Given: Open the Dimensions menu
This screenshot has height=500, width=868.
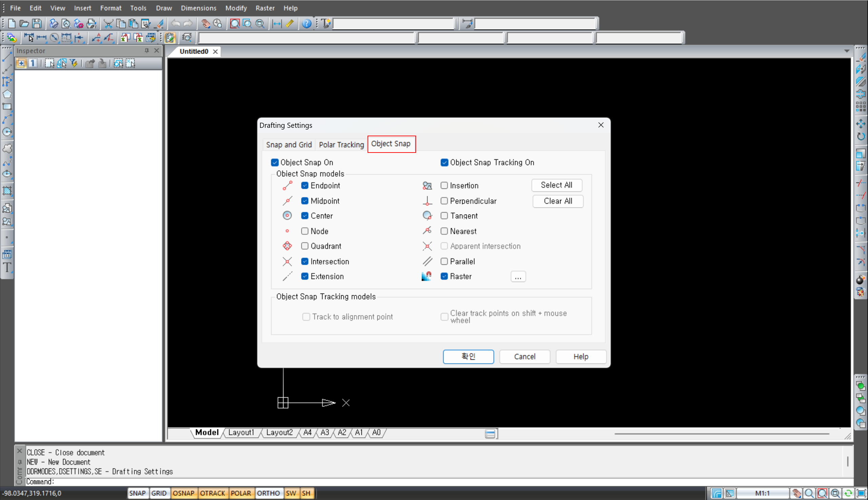Looking at the screenshot, I should 199,8.
